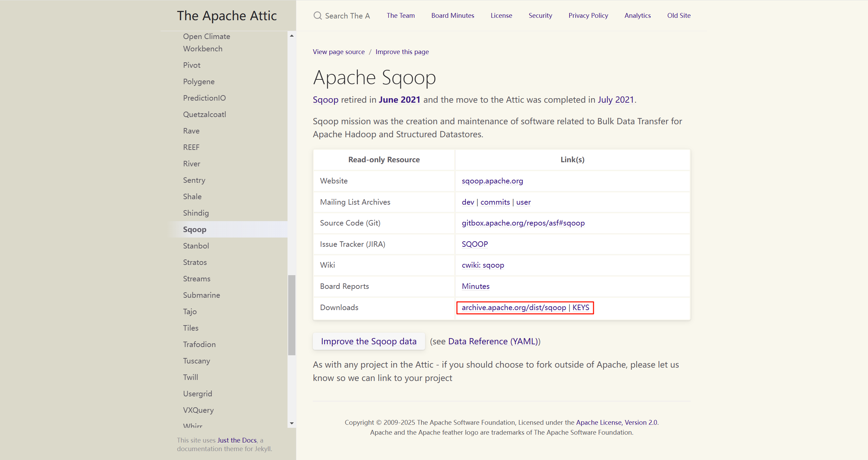The width and height of the screenshot is (868, 460).
Task: Click Improve this page link
Action: 402,52
